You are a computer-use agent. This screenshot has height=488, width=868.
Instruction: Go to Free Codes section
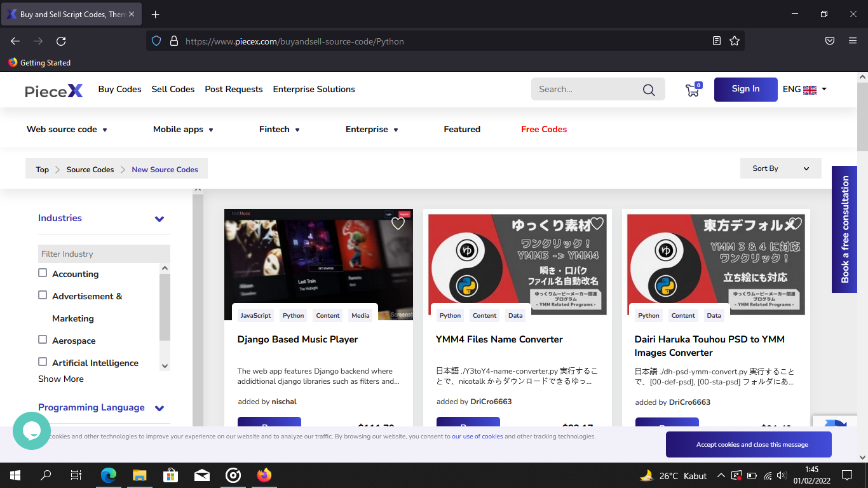coord(544,129)
